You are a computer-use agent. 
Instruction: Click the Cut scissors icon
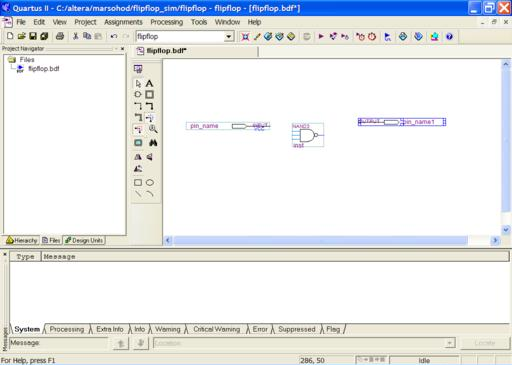(76, 36)
